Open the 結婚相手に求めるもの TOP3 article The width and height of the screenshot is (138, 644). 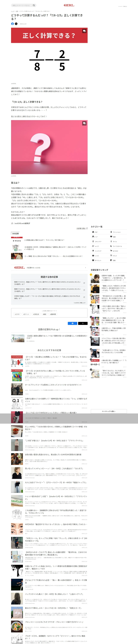pos(49,515)
